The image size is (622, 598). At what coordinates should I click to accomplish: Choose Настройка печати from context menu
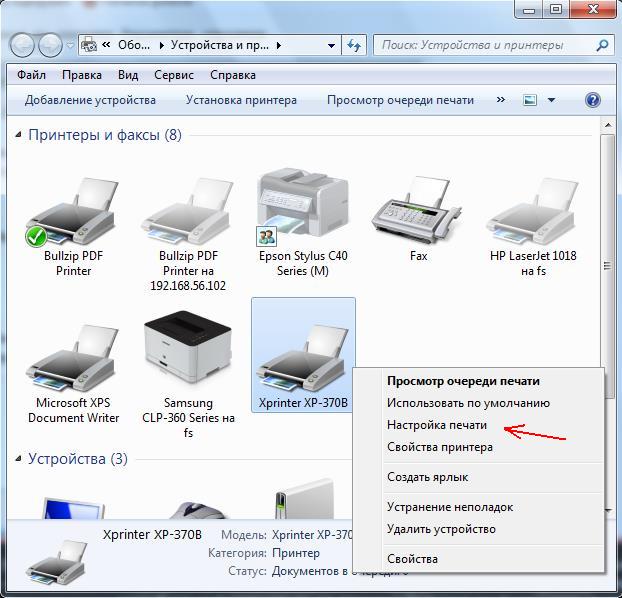437,425
